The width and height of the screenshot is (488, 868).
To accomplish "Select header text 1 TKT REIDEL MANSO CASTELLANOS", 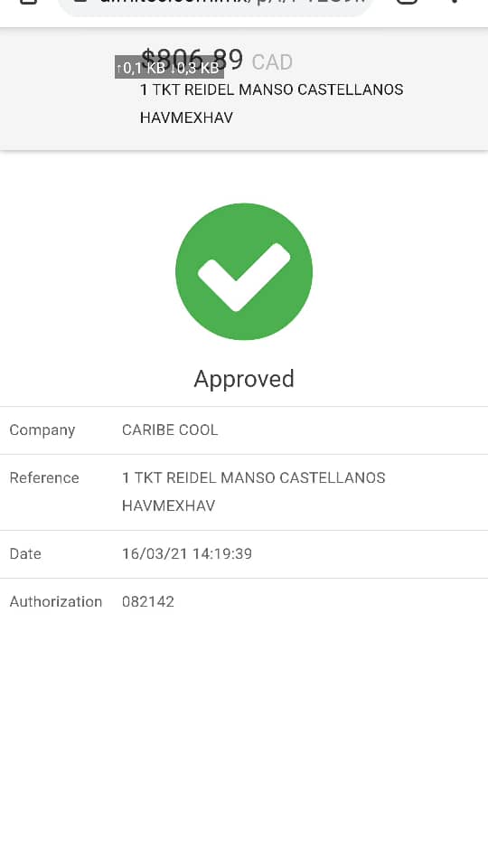I will [x=272, y=90].
